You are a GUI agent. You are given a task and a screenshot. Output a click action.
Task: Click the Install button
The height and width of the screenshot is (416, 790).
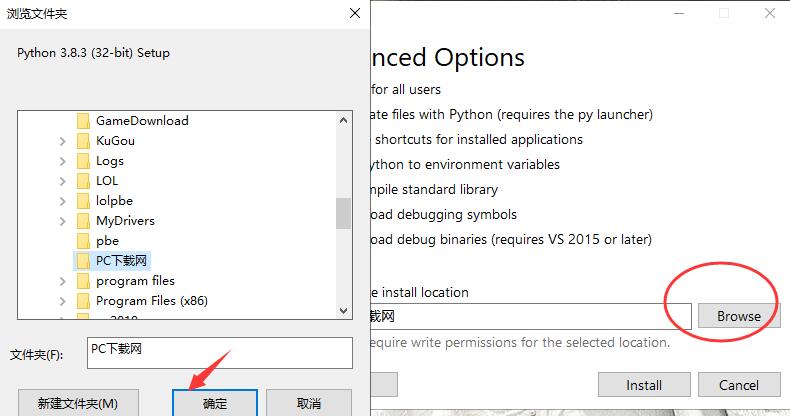[x=644, y=385]
